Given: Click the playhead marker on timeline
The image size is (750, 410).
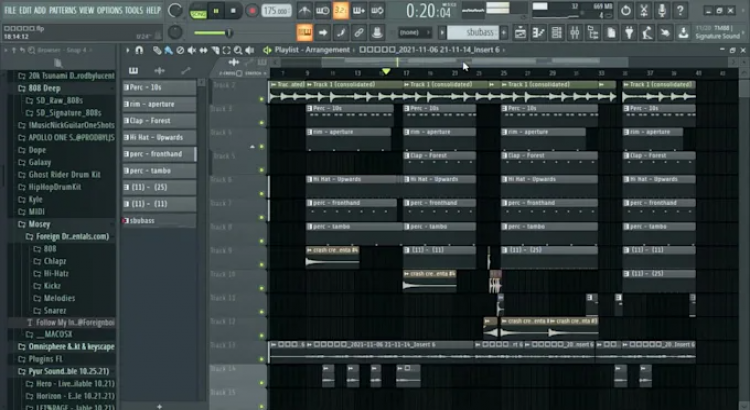Looking at the screenshot, I should click(x=386, y=72).
